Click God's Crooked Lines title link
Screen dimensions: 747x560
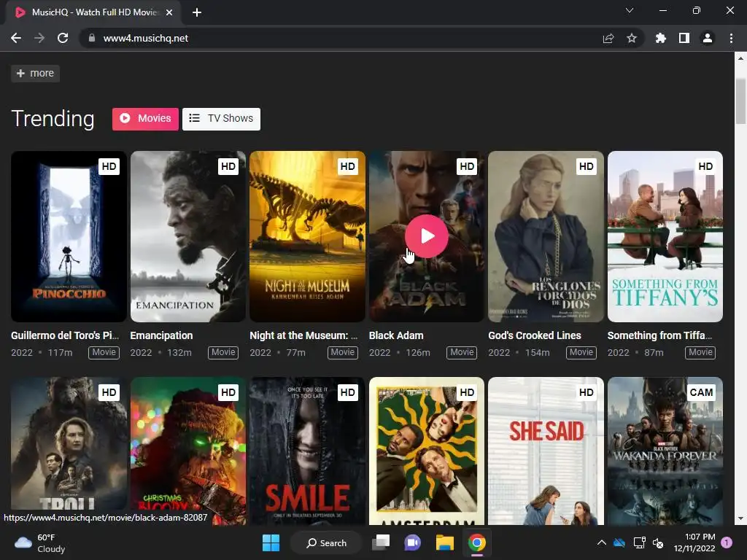click(x=535, y=335)
